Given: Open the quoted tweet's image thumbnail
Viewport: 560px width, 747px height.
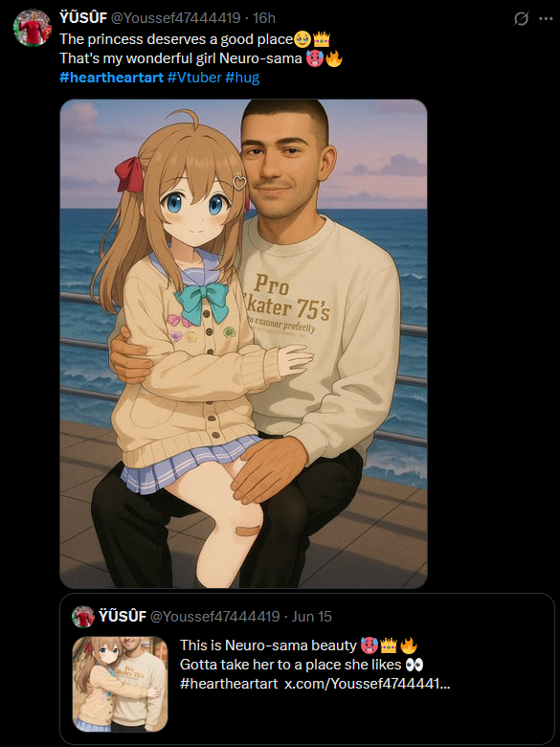Looking at the screenshot, I should (120, 684).
